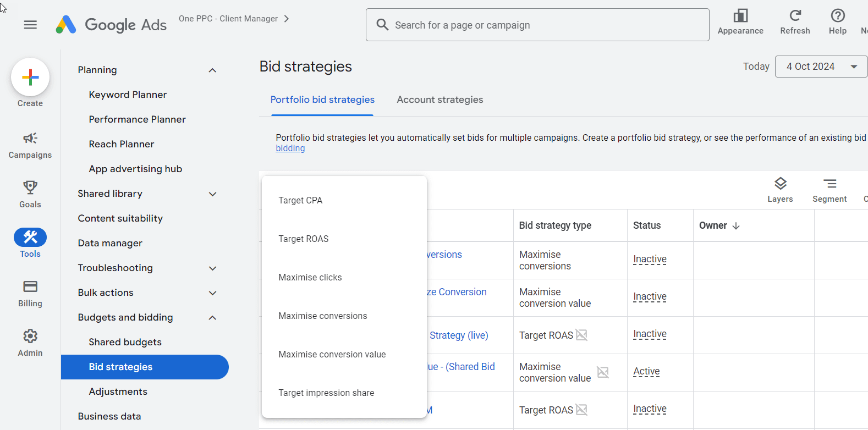Expand the Troubleshooting section
Image resolution: width=868 pixels, height=430 pixels.
(x=212, y=268)
